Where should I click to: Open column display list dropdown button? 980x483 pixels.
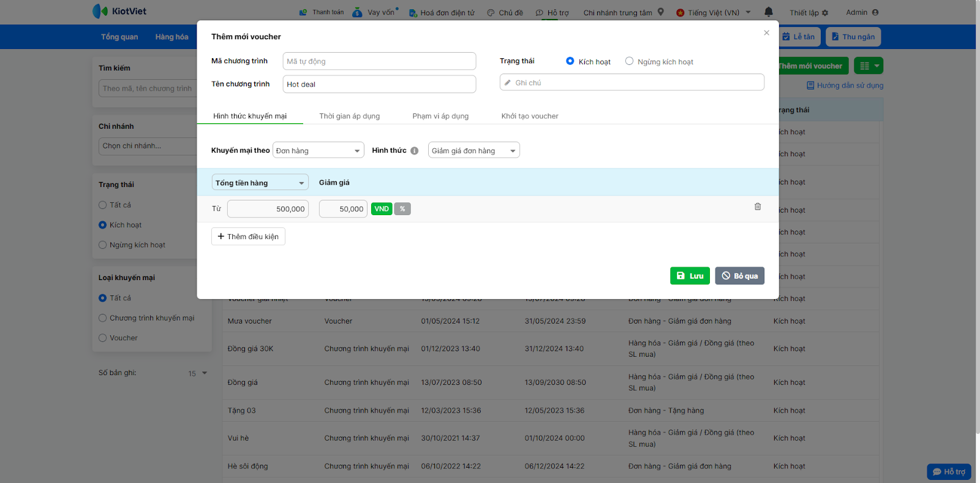[869, 66]
